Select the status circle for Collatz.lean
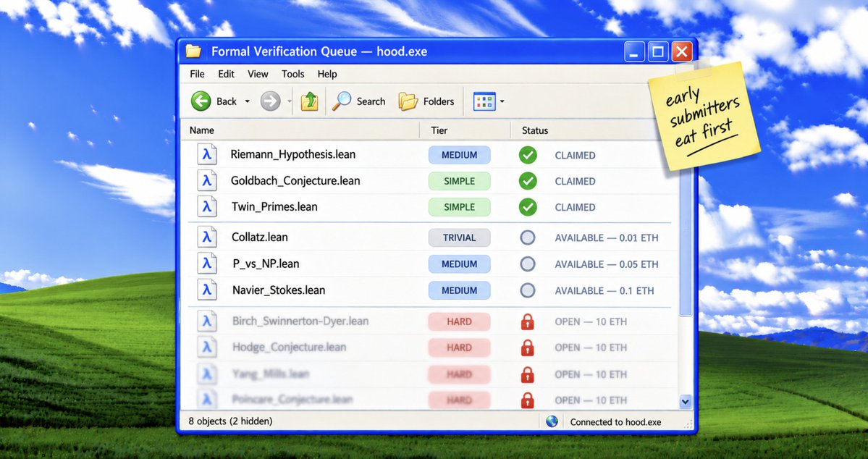Image resolution: width=868 pixels, height=459 pixels. 528,237
